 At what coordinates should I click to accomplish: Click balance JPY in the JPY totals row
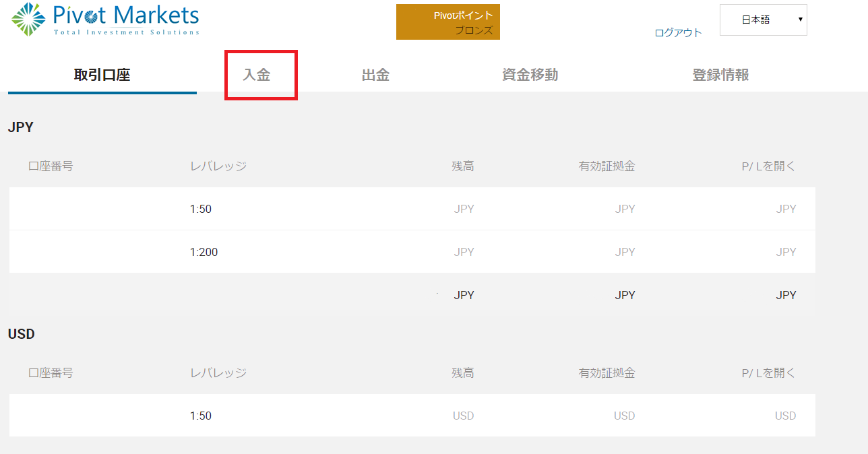[x=464, y=295]
